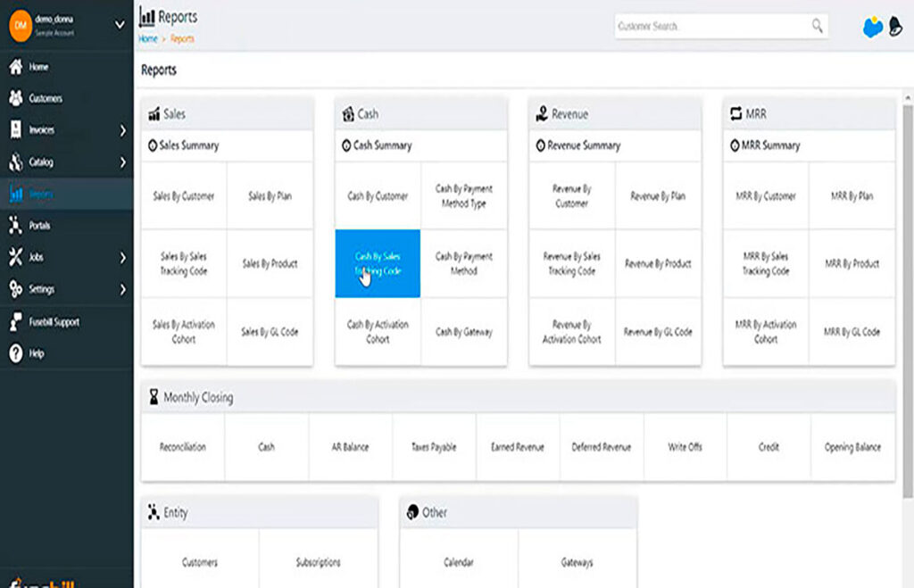Click the Jobs tools icon
The width and height of the screenshot is (914, 588).
16,256
